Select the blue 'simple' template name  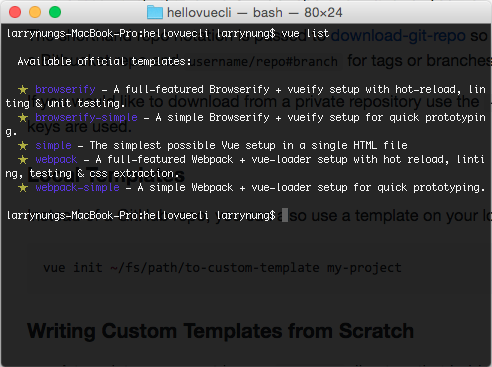click(x=53, y=146)
